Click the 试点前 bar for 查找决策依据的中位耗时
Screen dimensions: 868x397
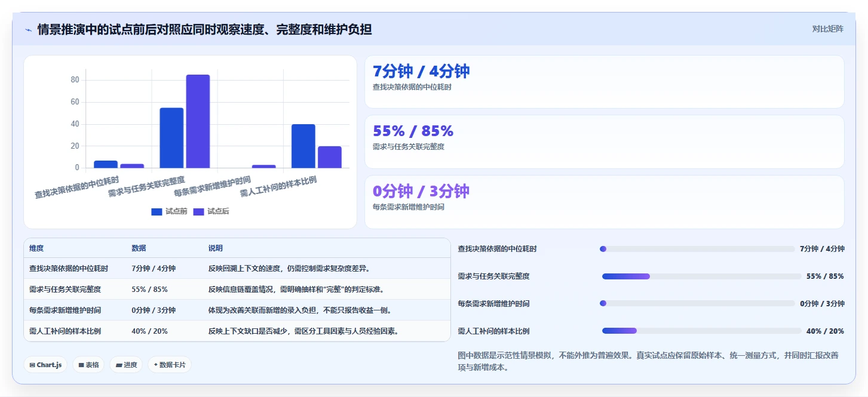(106, 164)
